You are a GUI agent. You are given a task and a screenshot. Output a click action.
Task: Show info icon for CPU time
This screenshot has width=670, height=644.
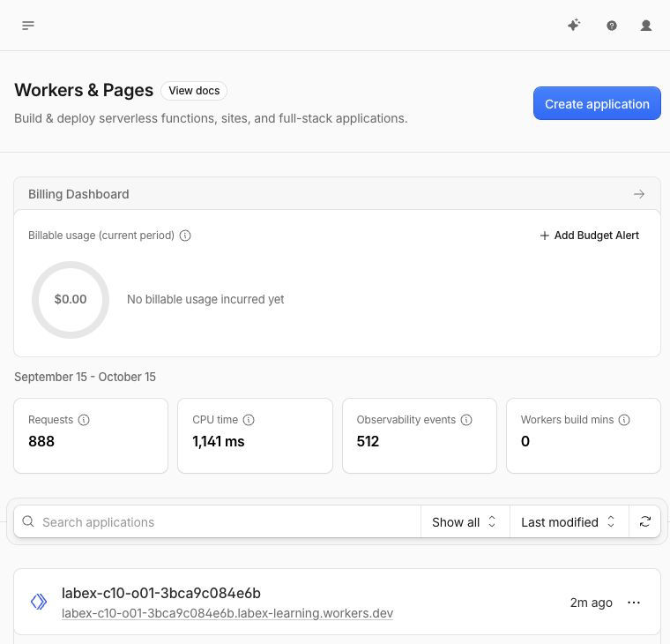pos(249,420)
